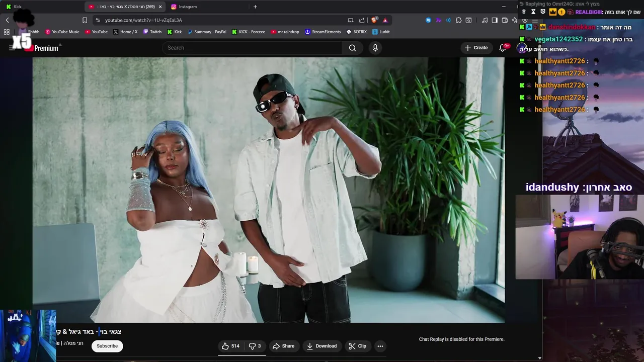Open the three-dot more actions menu

coord(380,346)
